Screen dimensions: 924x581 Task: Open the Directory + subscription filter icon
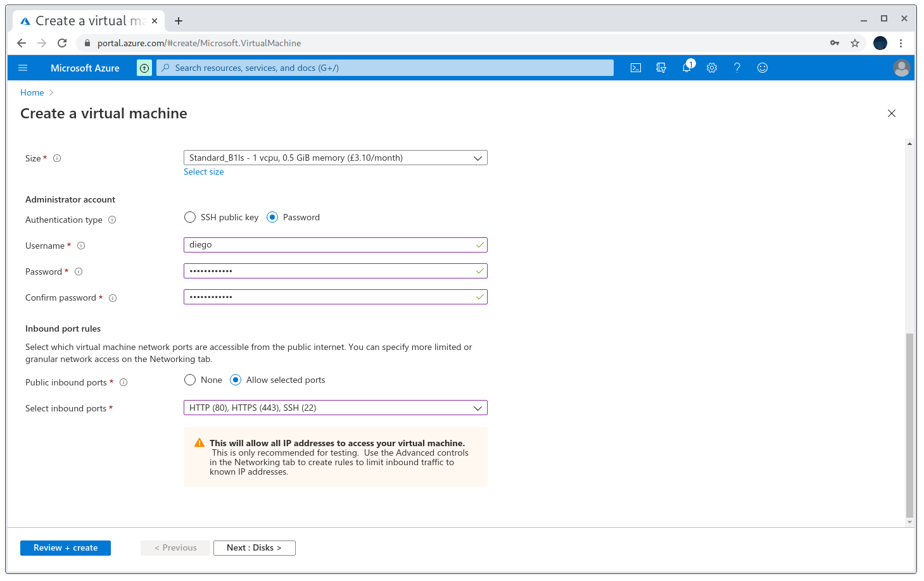tap(661, 68)
